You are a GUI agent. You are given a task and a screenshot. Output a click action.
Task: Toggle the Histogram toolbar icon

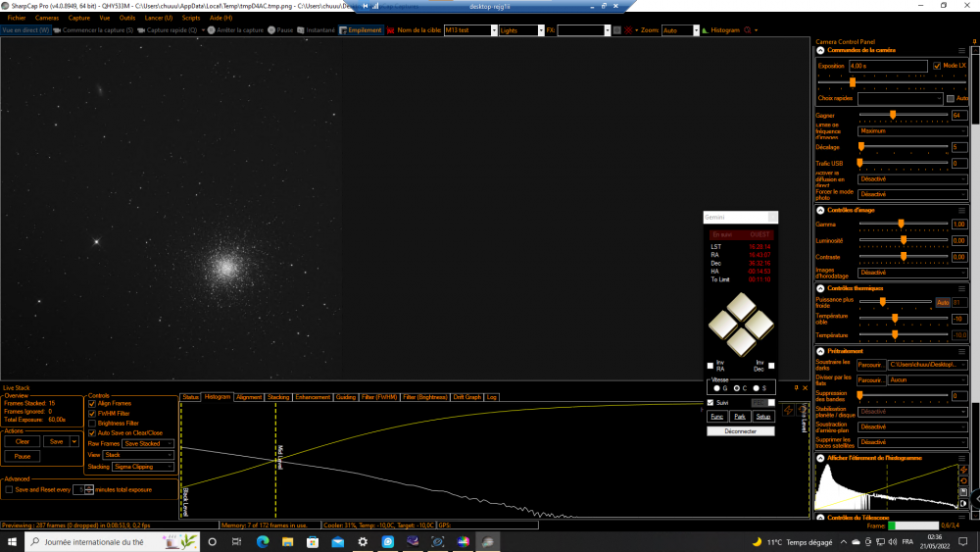pos(705,30)
